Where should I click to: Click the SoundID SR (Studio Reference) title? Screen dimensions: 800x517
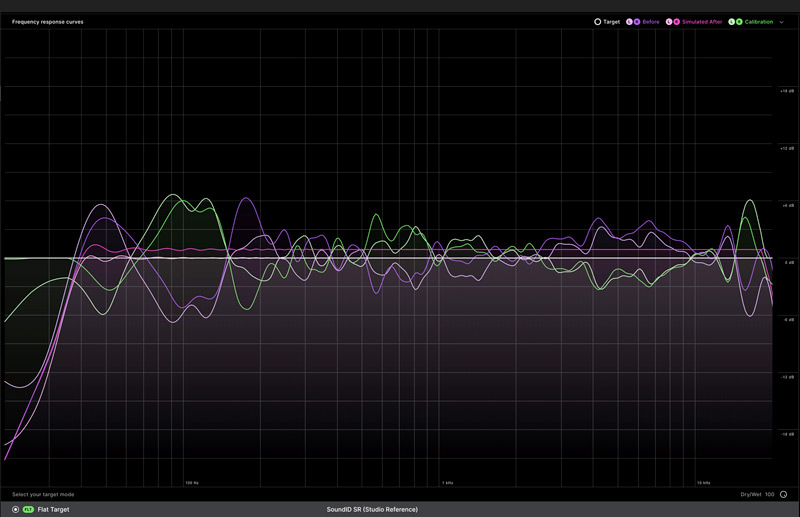(372, 509)
